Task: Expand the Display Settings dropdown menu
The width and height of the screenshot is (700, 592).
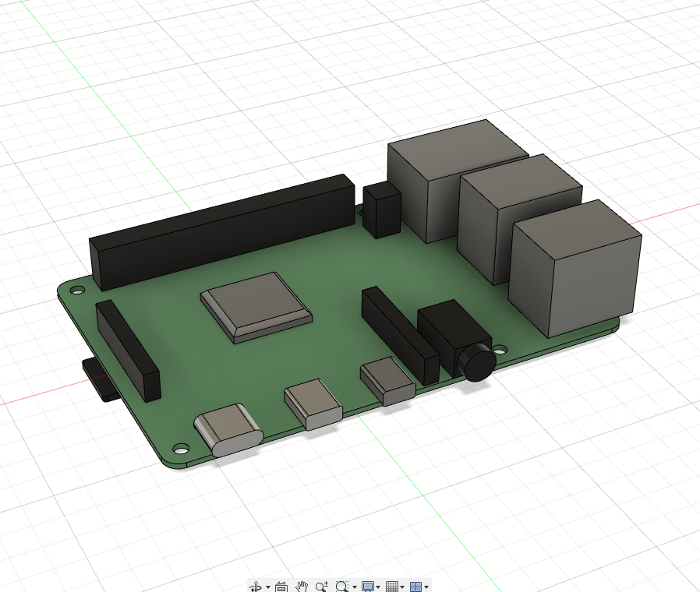Action: pos(379,587)
